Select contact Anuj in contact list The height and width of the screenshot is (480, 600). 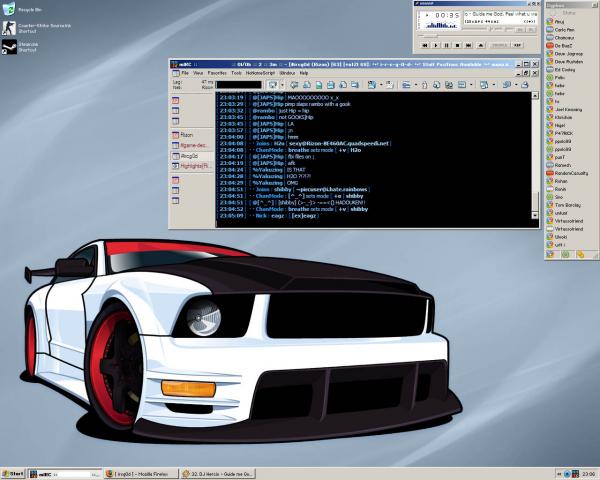(559, 22)
